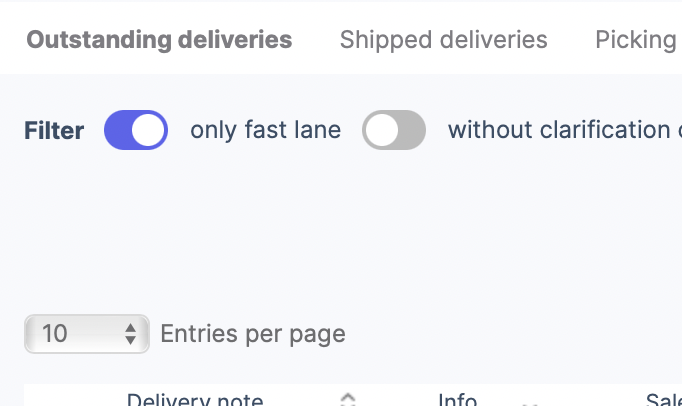
Task: Go to the Picking tab
Action: click(x=635, y=40)
